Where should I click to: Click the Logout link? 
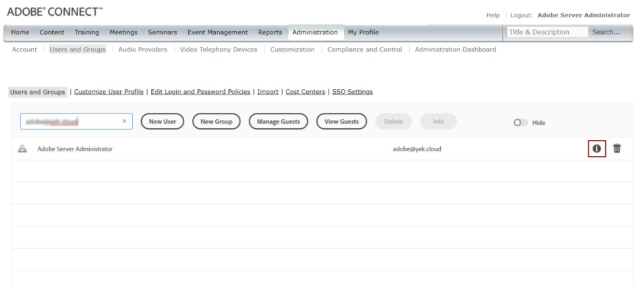click(x=523, y=15)
